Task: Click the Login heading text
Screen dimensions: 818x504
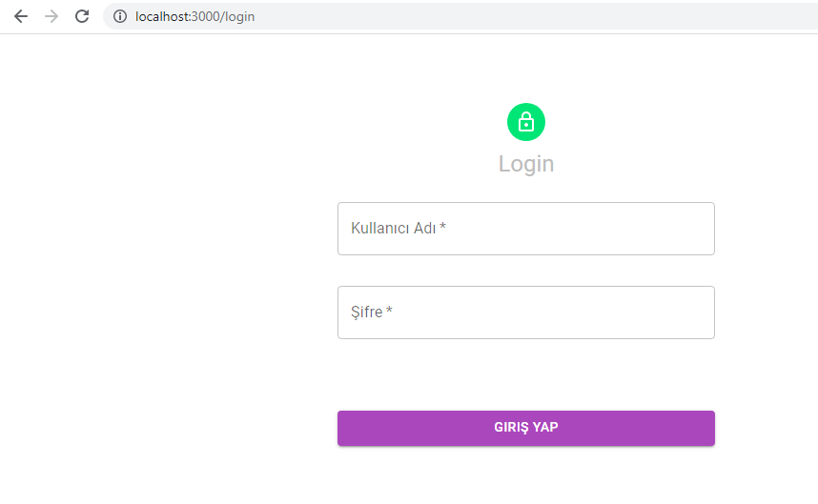Action: pos(526,164)
